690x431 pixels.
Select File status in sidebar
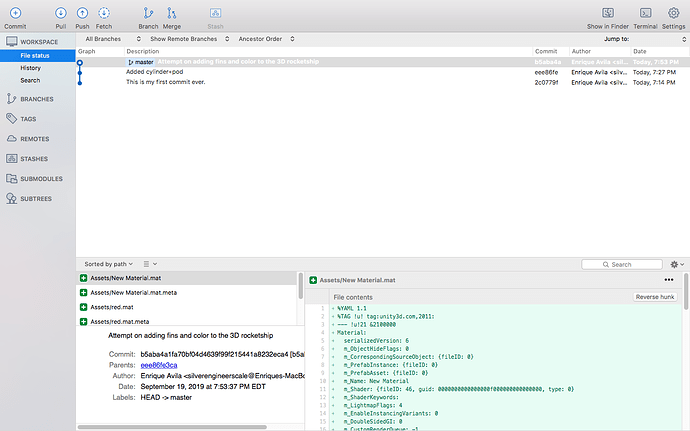coord(38,55)
